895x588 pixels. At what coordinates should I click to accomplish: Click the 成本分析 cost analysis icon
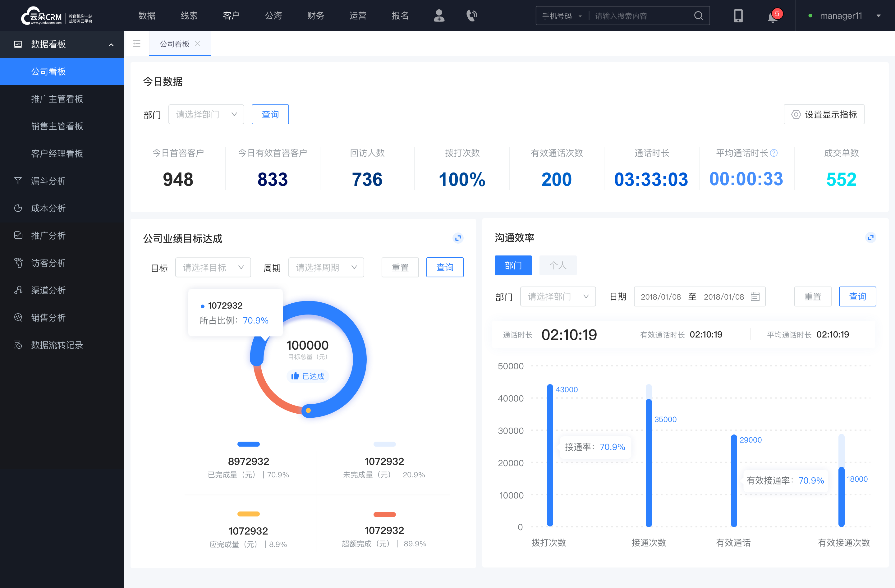coord(18,207)
